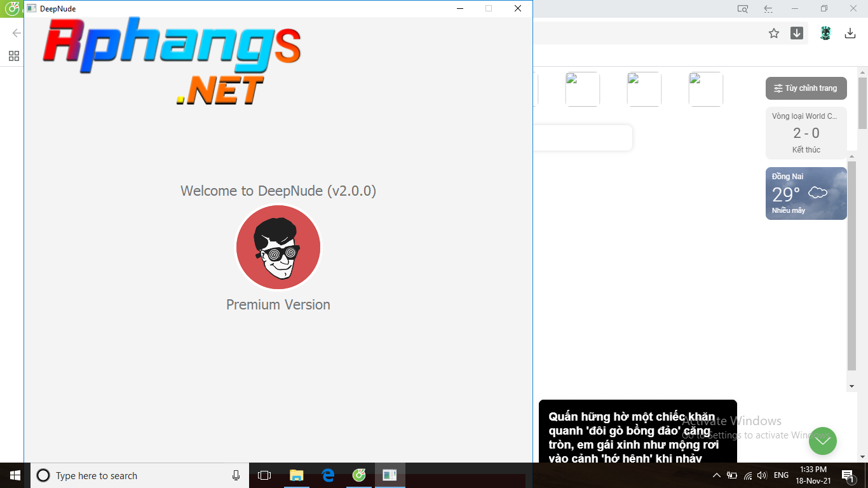Screen dimensions: 868x488
Task: Open the Windows Start menu
Action: click(x=15, y=475)
